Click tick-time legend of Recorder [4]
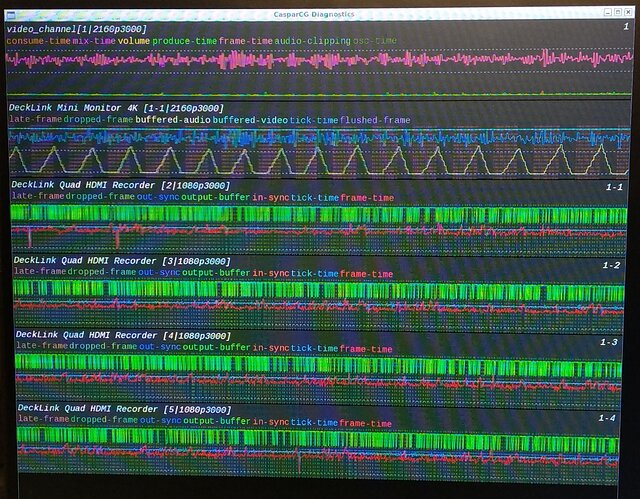The width and height of the screenshot is (640, 499). click(x=314, y=348)
